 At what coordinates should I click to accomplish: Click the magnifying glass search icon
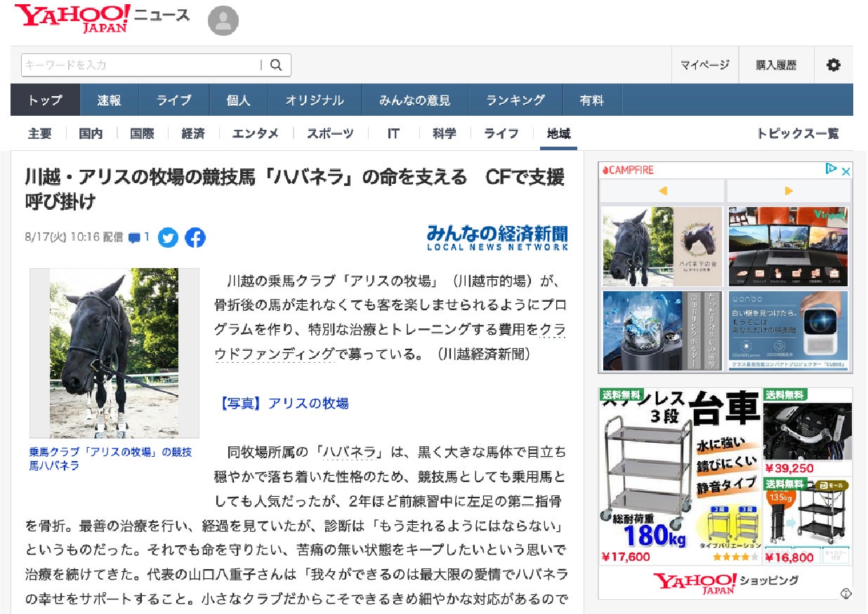[x=277, y=65]
